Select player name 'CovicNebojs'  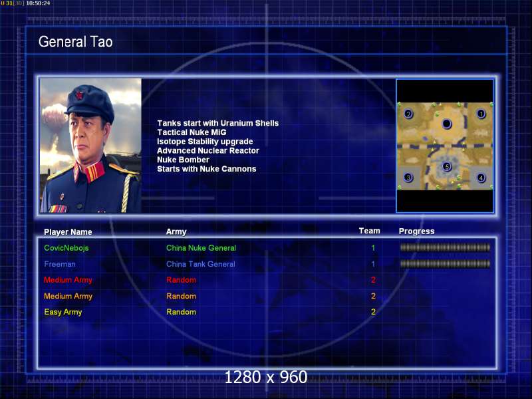[66, 248]
